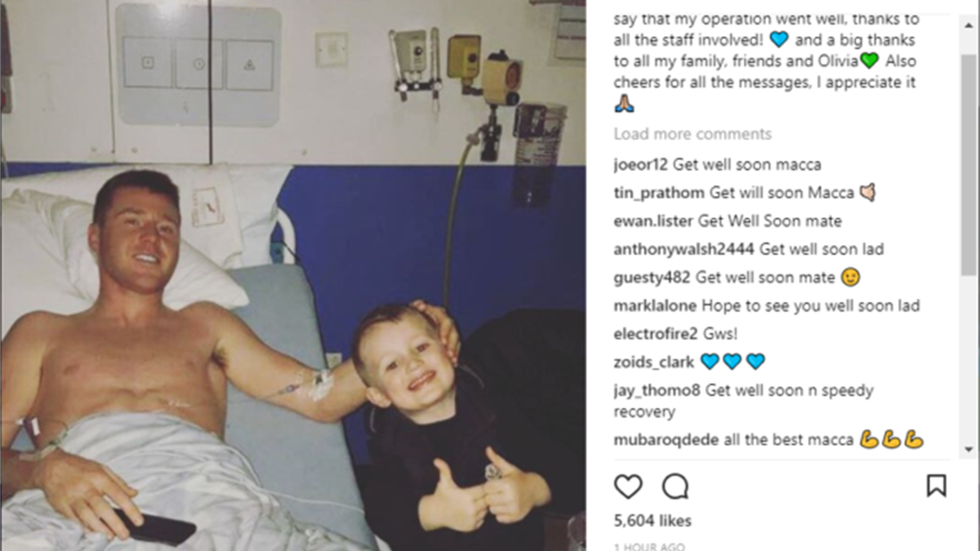The height and width of the screenshot is (551, 980).
Task: View jay_thomo8's profile
Action: pos(657,390)
